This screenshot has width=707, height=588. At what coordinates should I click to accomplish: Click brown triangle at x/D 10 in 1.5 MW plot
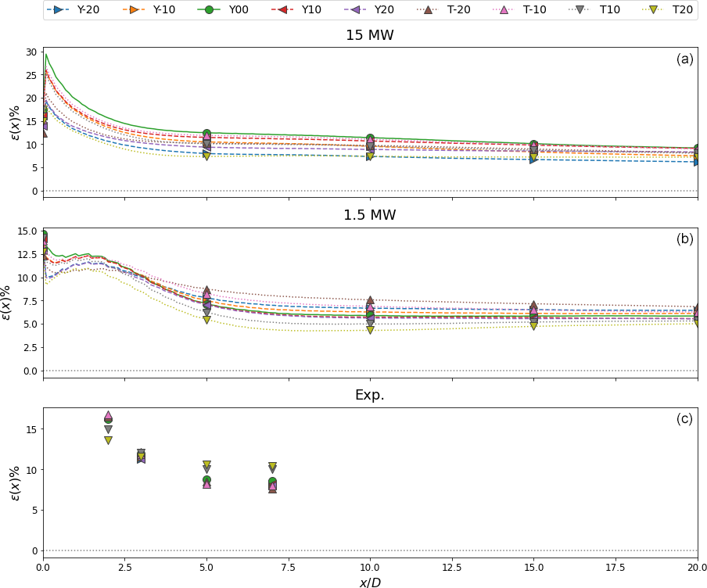tap(370, 300)
